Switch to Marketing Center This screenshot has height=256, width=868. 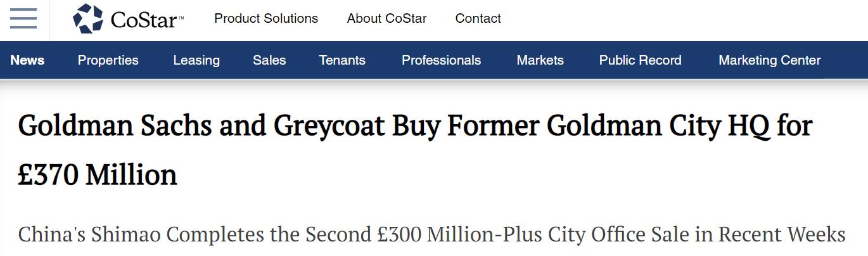point(769,60)
